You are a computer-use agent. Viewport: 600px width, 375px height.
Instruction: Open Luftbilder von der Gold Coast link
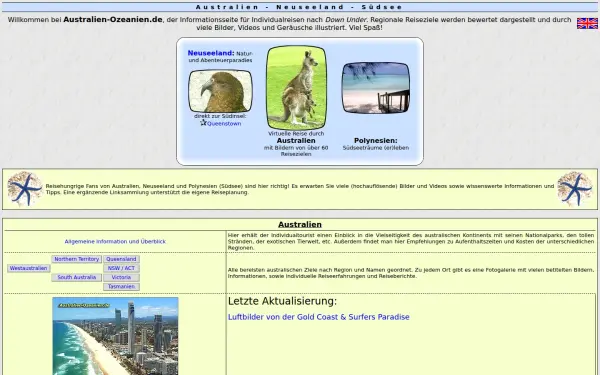[318, 317]
